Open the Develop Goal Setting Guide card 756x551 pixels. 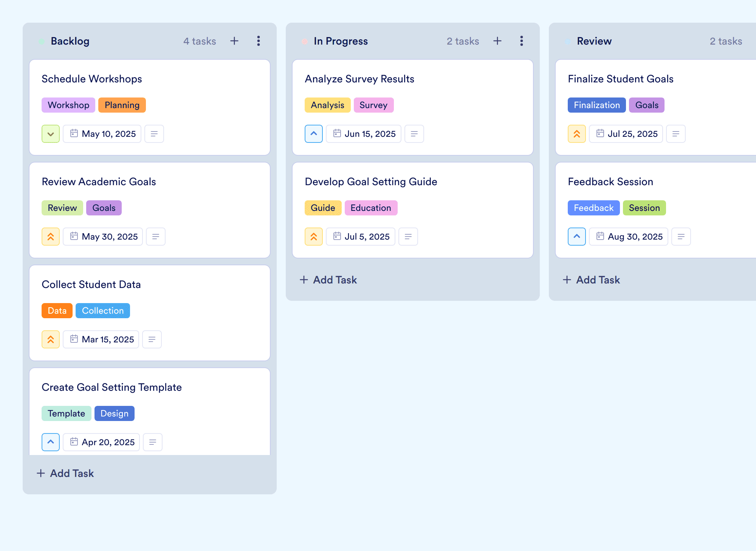(x=413, y=210)
